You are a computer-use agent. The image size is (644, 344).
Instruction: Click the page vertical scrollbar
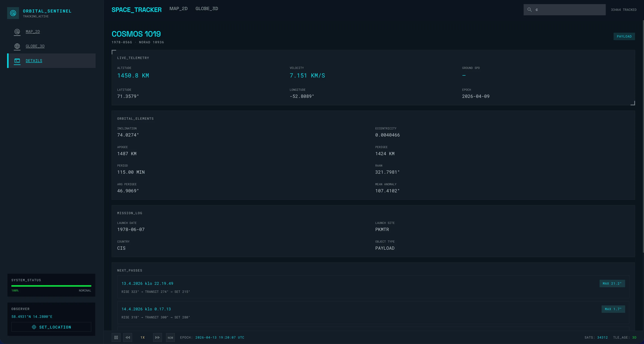643,136
